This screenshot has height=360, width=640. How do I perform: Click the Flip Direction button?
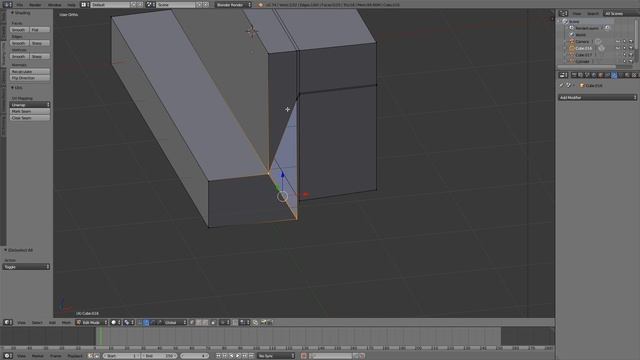coord(30,78)
